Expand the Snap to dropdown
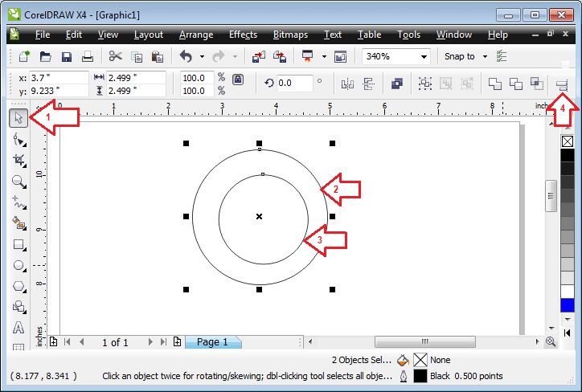582x392 pixels. point(485,56)
